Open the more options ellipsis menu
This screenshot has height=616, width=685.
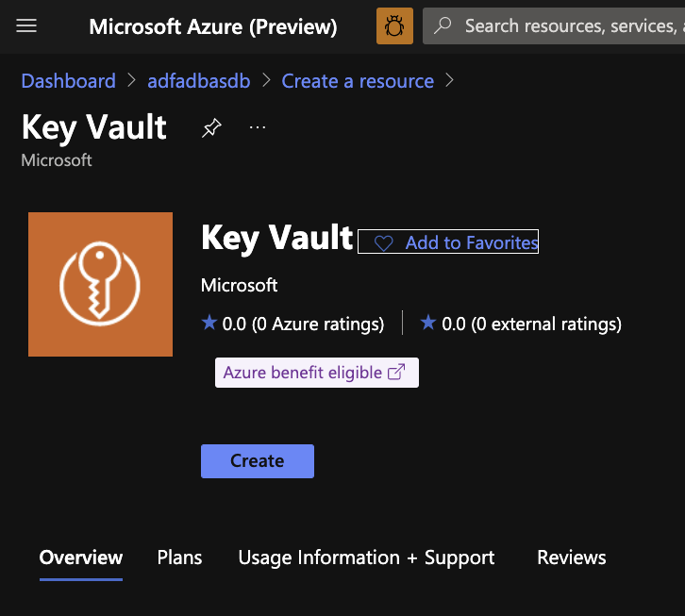258,127
